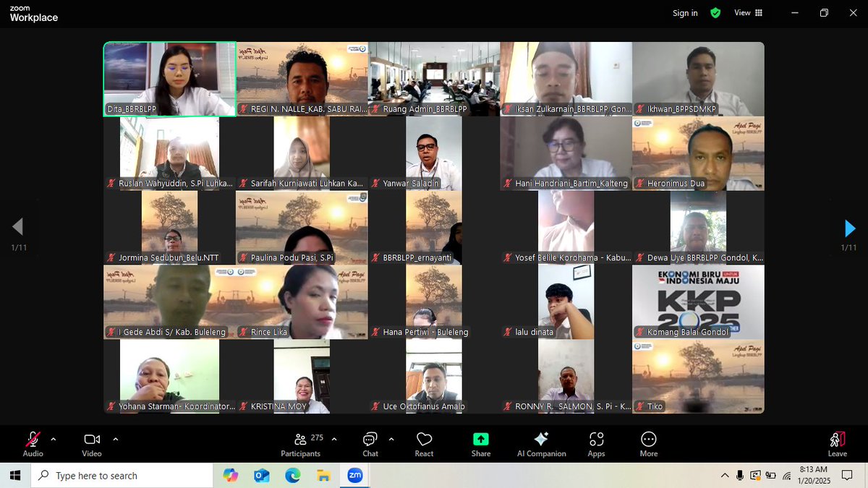Click the name label 'Jormina Sedubun_Belu.NTT'
The width and height of the screenshot is (868, 488).
click(x=169, y=257)
